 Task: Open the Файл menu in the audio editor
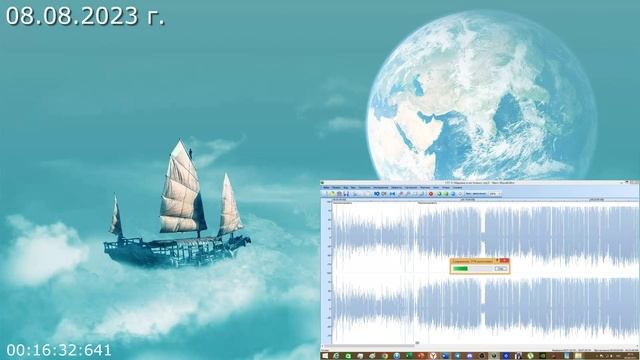pyautogui.click(x=326, y=187)
